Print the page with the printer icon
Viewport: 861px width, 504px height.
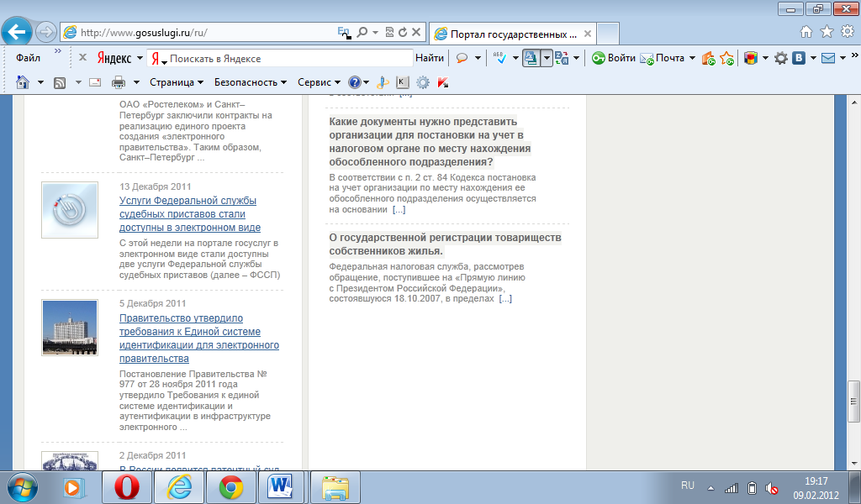coord(118,82)
